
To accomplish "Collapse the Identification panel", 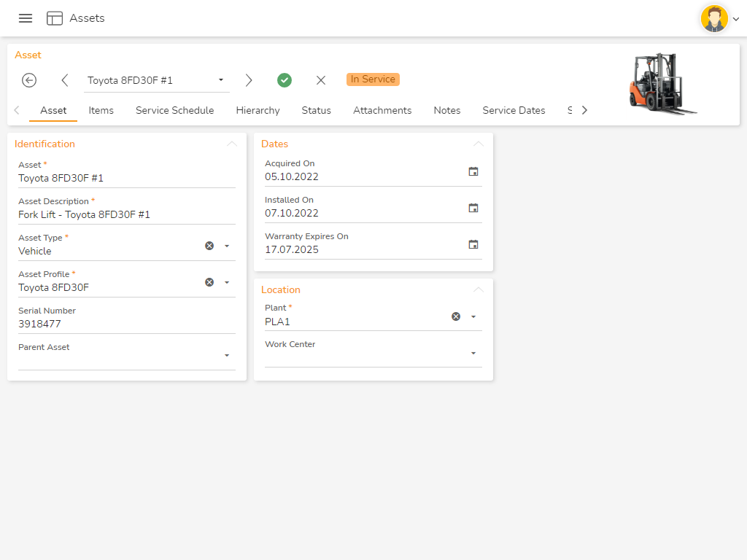I will point(232,144).
